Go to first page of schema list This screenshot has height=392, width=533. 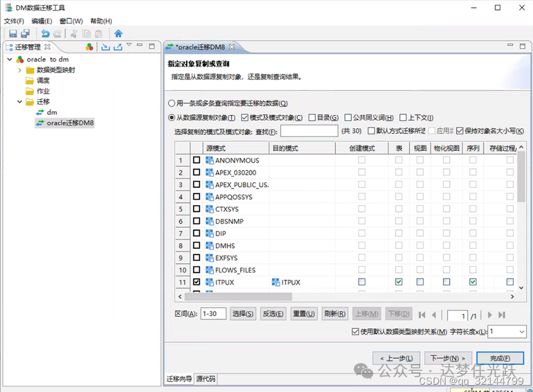pos(422,315)
